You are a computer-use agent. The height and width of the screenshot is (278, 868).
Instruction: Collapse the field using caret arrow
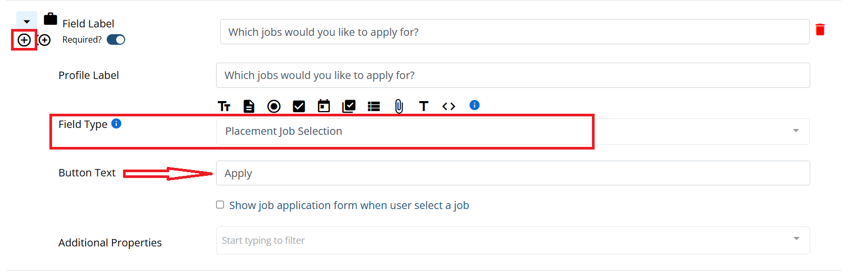pyautogui.click(x=27, y=22)
